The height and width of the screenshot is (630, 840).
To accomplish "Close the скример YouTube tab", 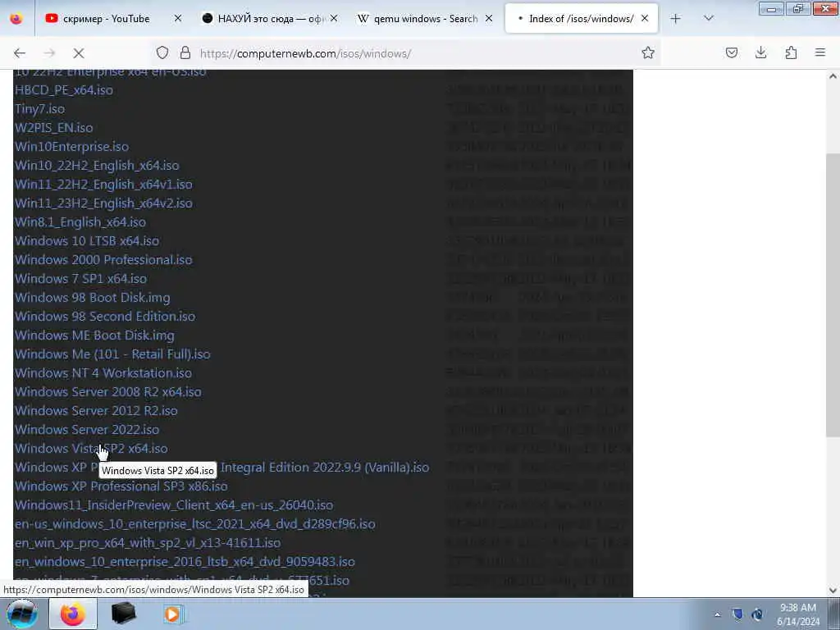I will pos(178,18).
